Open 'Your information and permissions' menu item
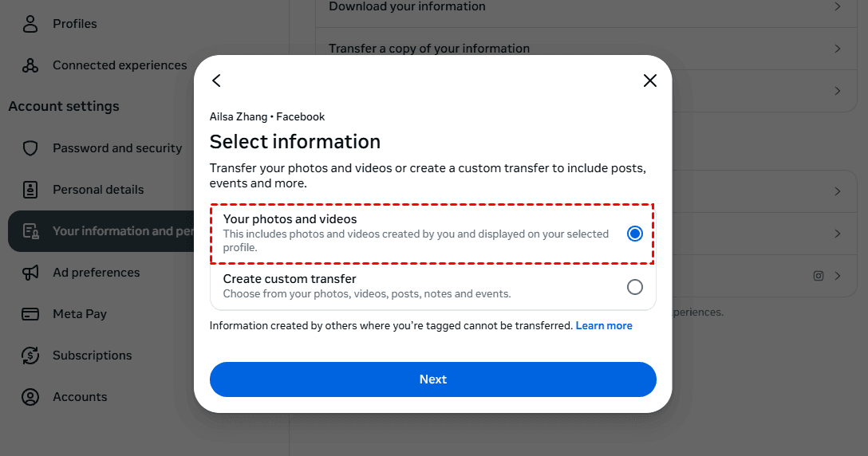 coord(112,231)
